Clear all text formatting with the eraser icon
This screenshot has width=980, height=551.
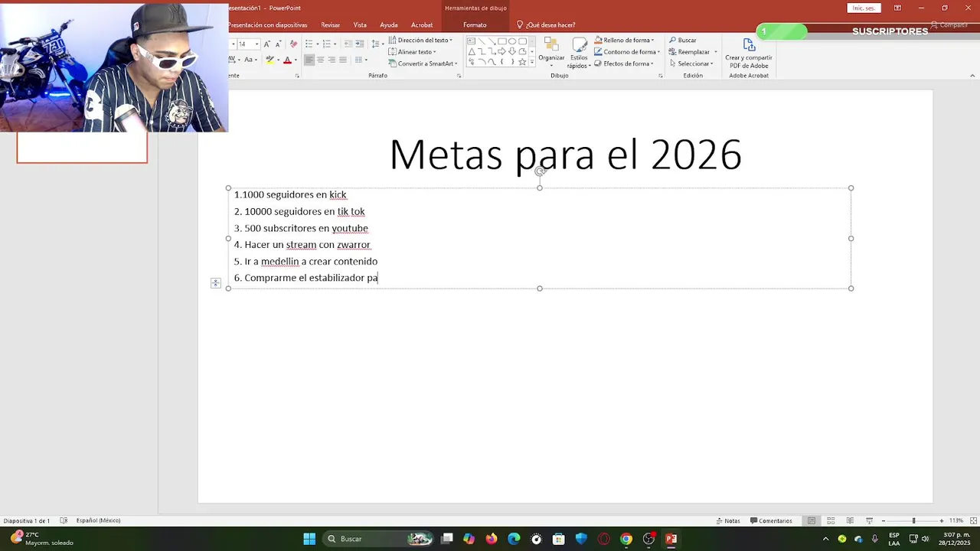(293, 44)
